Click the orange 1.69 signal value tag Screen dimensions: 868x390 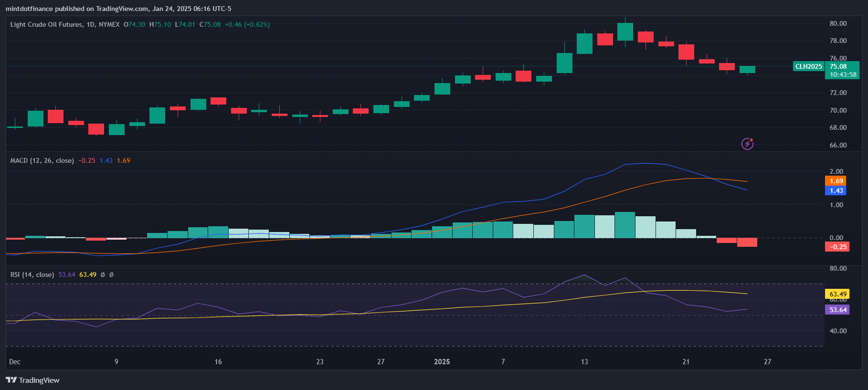(x=836, y=181)
